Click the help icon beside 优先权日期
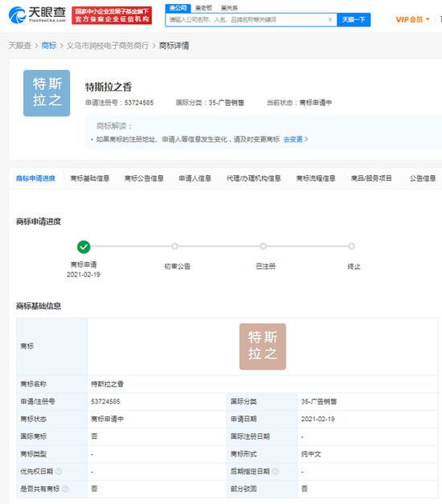442x504 pixels. click(x=59, y=471)
